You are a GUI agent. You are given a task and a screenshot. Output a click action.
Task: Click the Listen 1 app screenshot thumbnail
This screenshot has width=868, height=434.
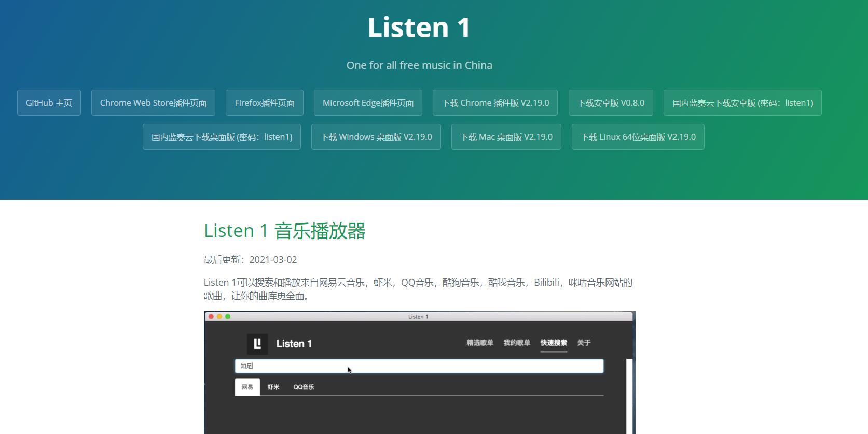[419, 372]
